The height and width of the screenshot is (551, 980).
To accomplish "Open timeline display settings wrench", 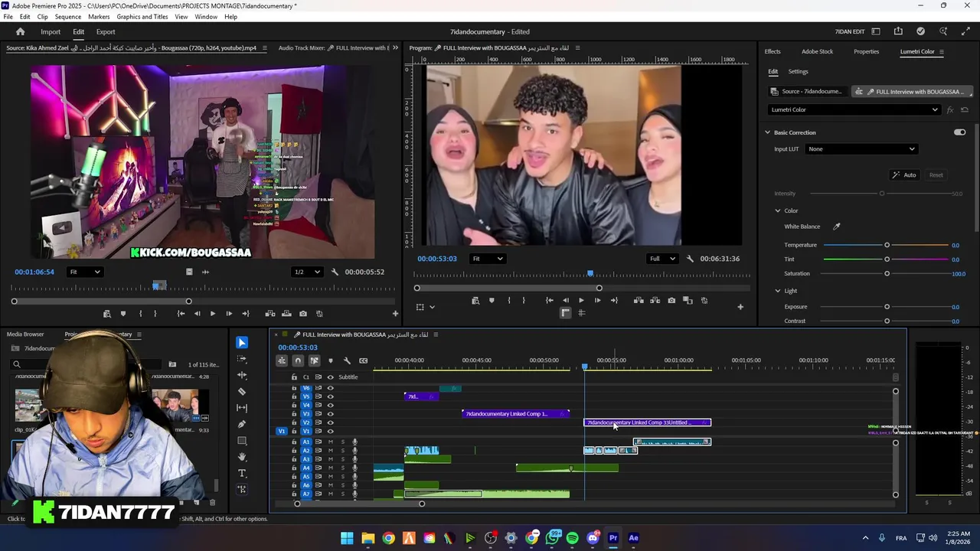I will [x=347, y=360].
